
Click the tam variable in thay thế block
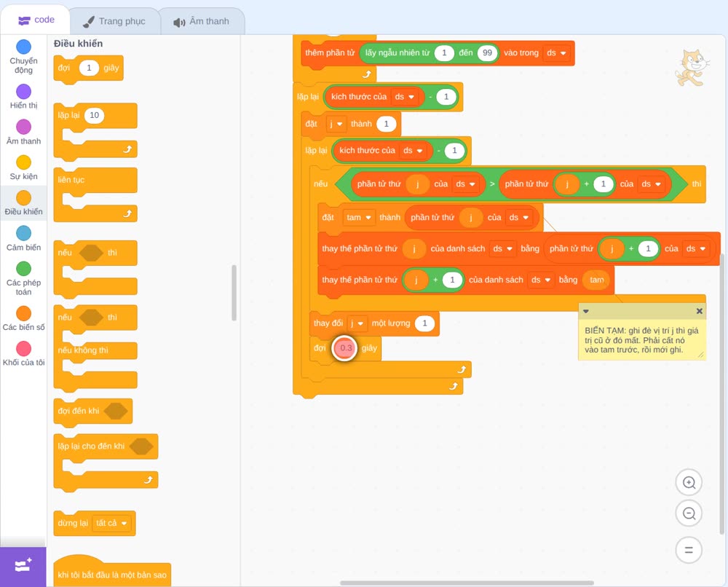pos(596,280)
